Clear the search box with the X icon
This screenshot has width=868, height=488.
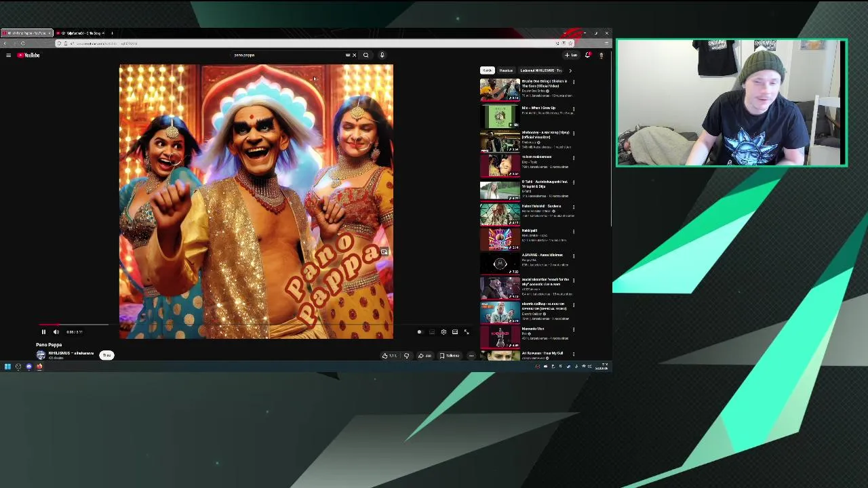tap(354, 56)
